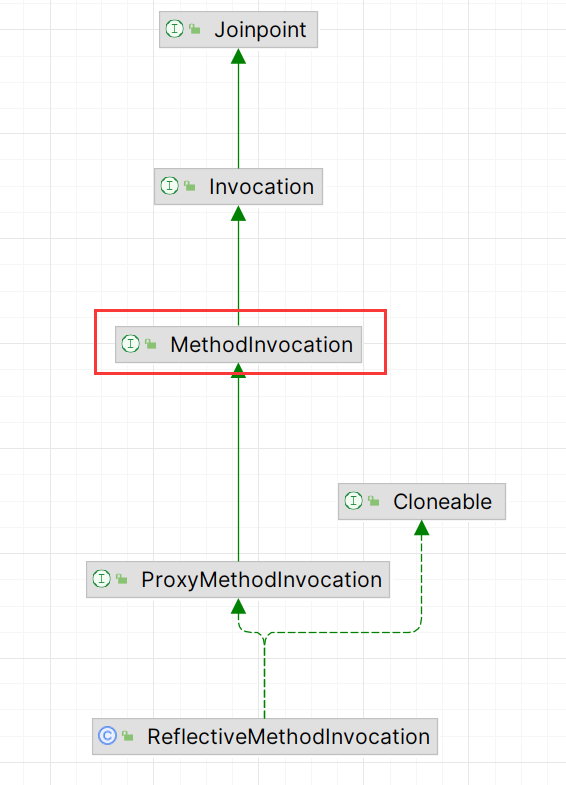Image resolution: width=566 pixels, height=785 pixels.
Task: Click the interface icon on Invocation node
Action: click(170, 186)
